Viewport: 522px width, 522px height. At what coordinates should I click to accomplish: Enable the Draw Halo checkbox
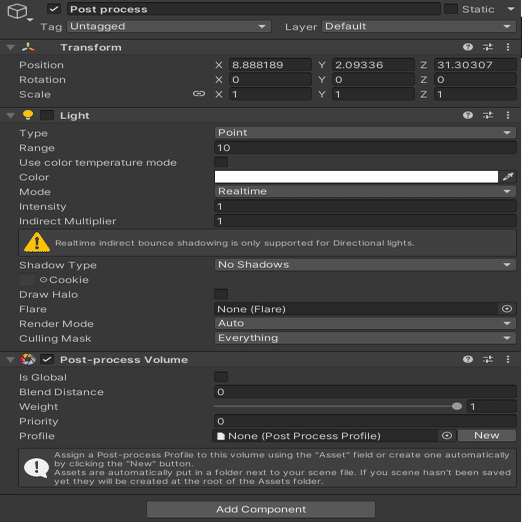[221, 294]
